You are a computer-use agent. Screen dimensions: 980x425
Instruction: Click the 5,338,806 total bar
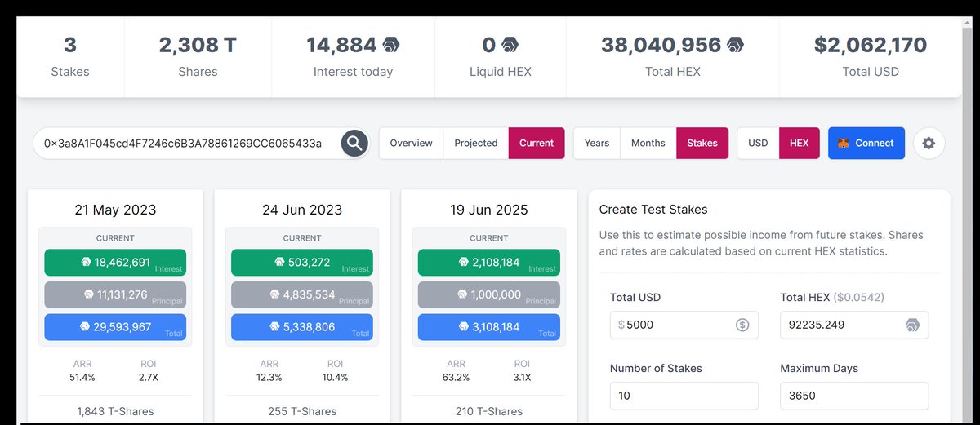click(302, 327)
